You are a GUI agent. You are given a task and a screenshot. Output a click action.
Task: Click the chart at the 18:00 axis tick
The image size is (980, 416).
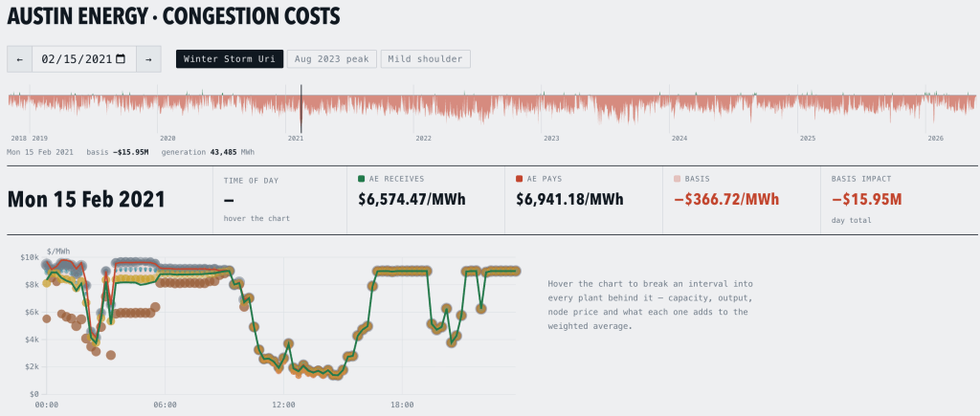click(402, 405)
